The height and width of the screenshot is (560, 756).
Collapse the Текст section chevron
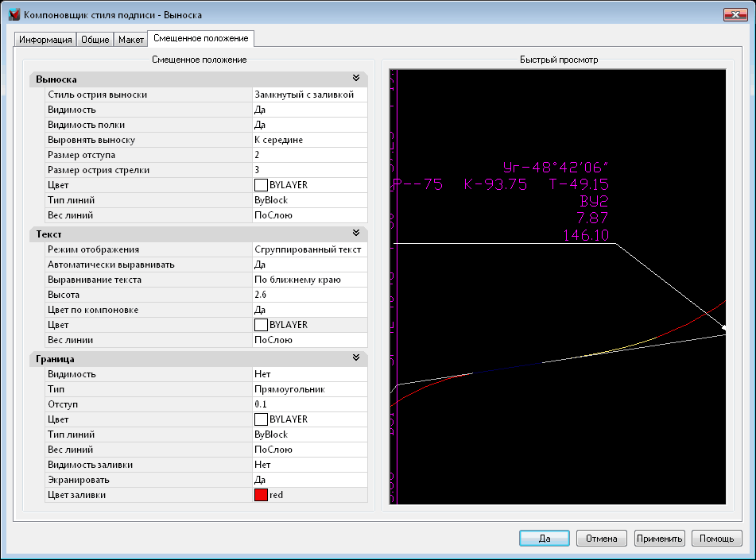pyautogui.click(x=356, y=234)
